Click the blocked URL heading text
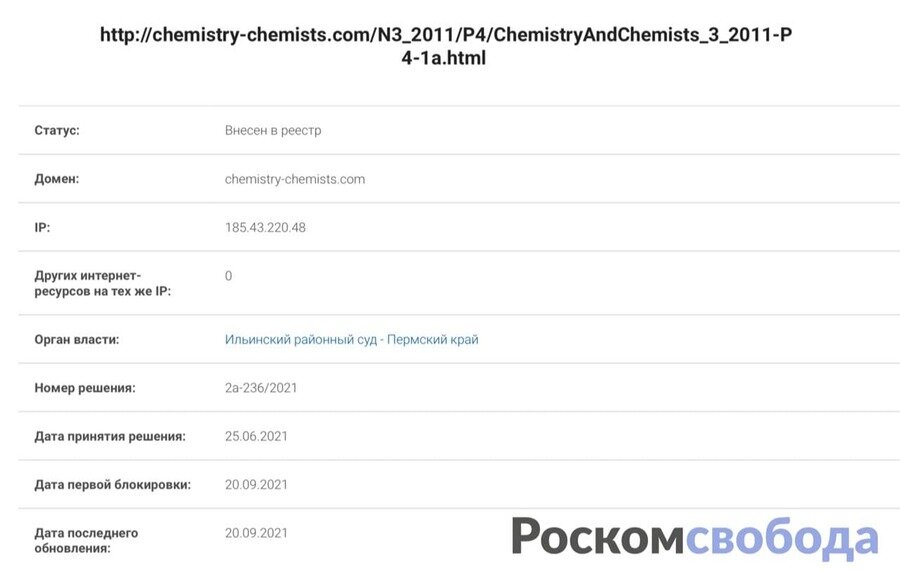Image resolution: width=900 pixels, height=570 pixels. pos(445,46)
